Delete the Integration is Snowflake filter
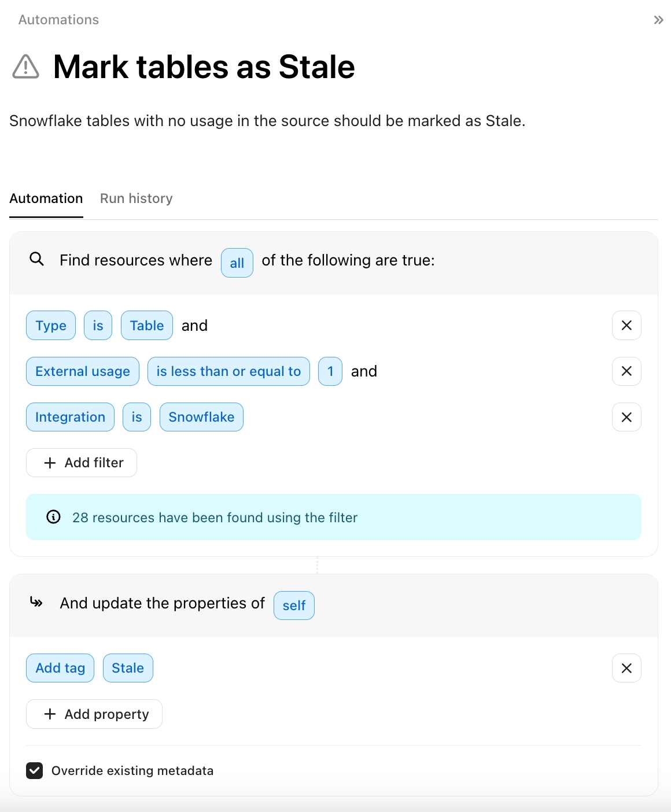 tap(626, 417)
